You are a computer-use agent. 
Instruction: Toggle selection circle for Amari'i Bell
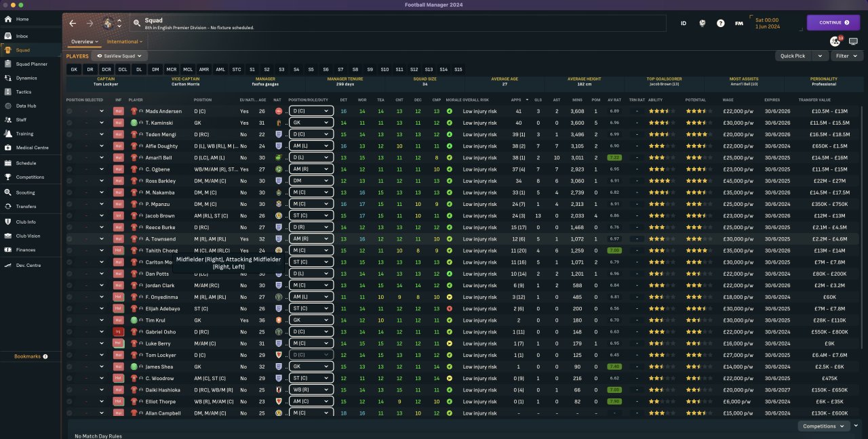pyautogui.click(x=69, y=157)
